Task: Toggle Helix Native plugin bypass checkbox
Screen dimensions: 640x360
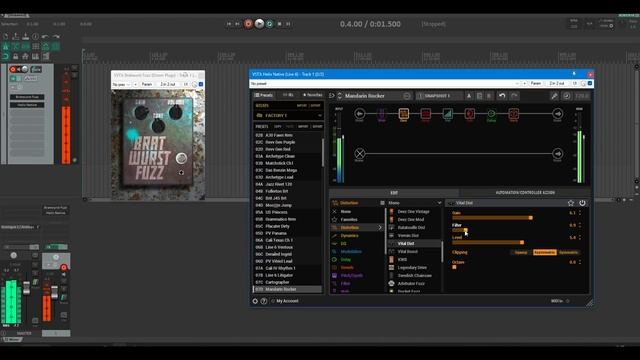Action: (590, 83)
